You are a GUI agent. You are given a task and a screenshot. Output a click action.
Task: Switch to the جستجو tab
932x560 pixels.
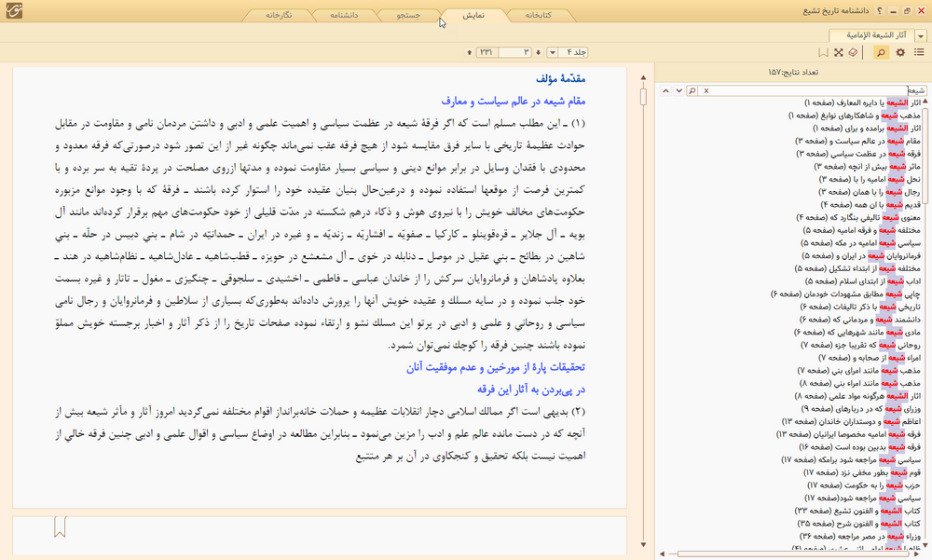point(408,16)
